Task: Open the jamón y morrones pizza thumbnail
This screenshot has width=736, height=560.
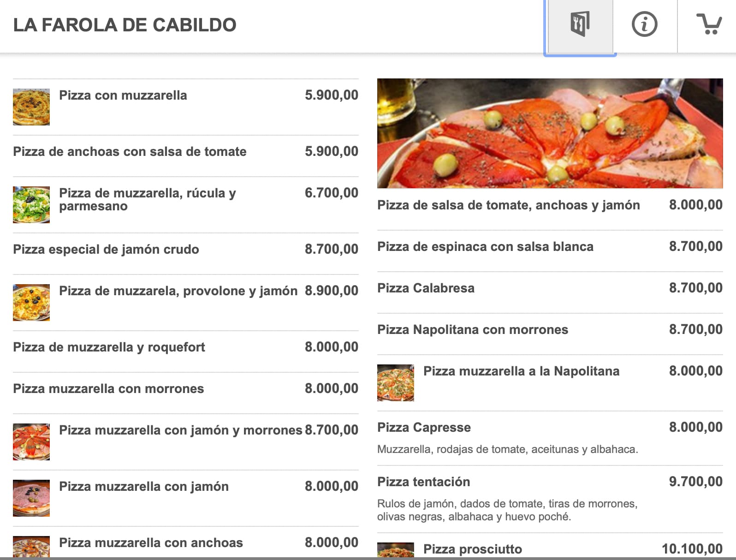Action: click(x=31, y=442)
